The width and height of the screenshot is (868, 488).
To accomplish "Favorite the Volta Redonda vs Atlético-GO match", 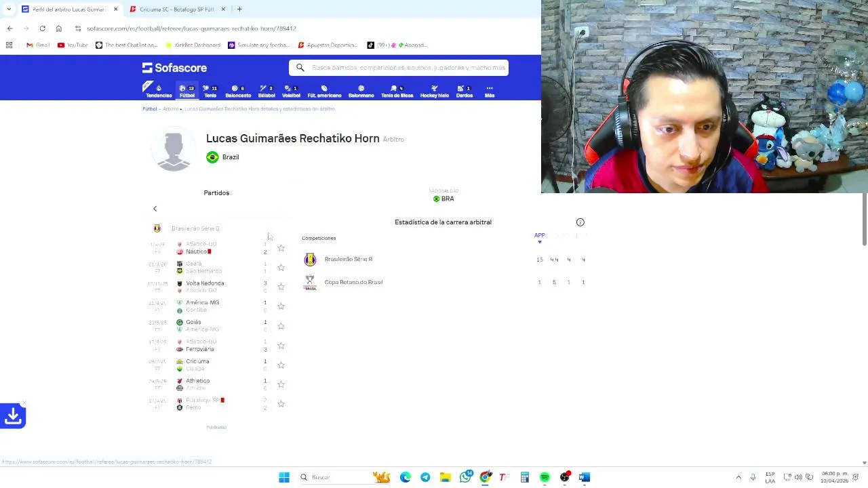I will (x=281, y=287).
